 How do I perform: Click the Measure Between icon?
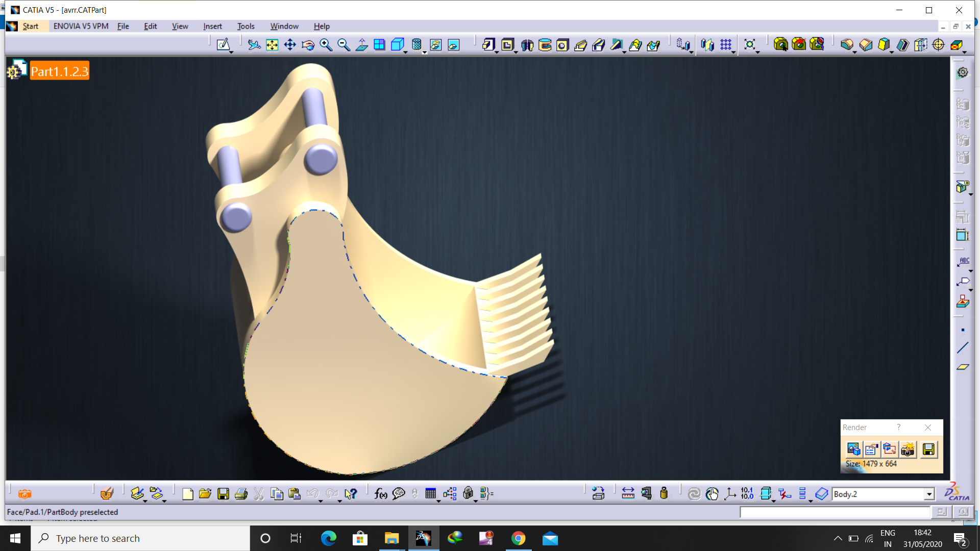tap(628, 493)
